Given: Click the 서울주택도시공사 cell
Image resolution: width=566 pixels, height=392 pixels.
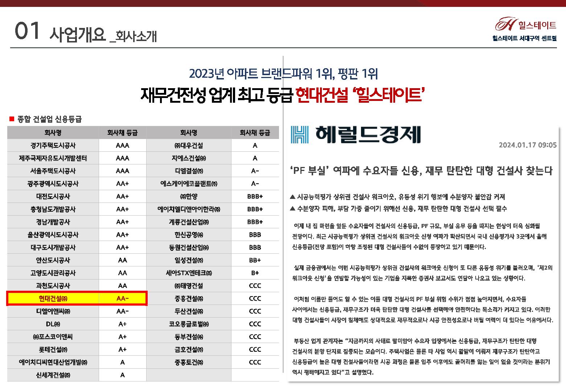Looking at the screenshot, I should point(53,171).
